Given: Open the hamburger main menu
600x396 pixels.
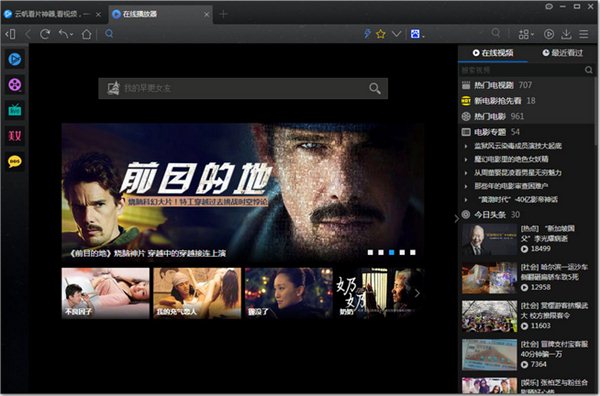Looking at the screenshot, I should pyautogui.click(x=584, y=34).
